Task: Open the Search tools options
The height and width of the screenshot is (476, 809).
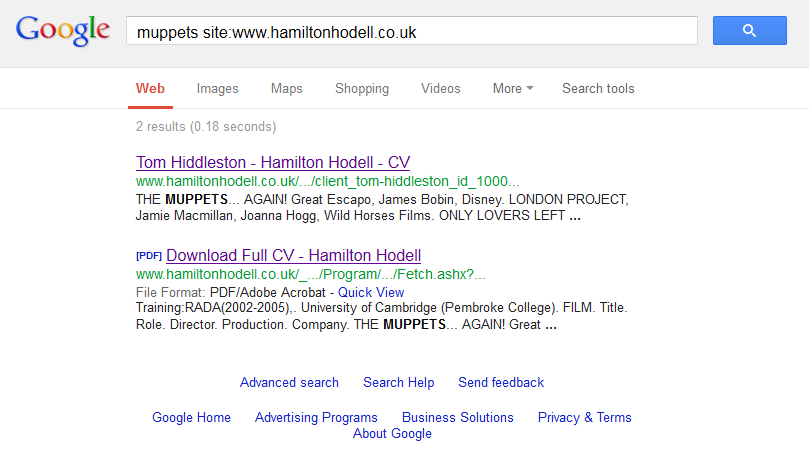Action: [598, 89]
